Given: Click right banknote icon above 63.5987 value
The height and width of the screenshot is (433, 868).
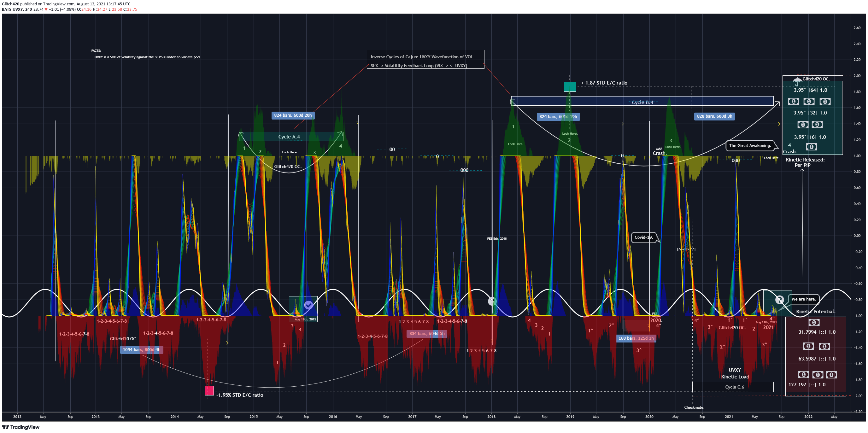Looking at the screenshot, I should pyautogui.click(x=824, y=346).
